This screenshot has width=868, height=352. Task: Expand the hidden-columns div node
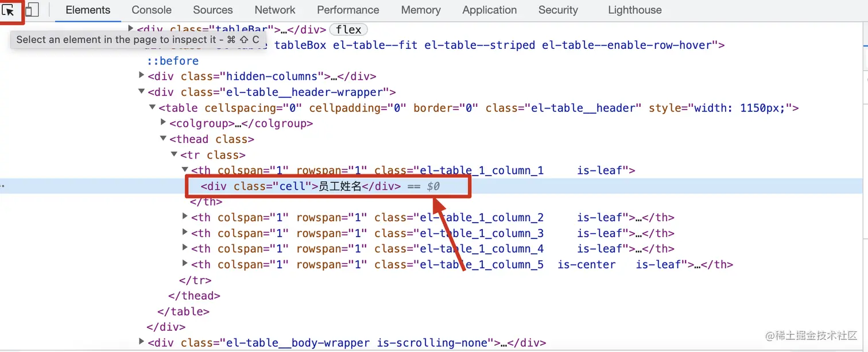[142, 75]
